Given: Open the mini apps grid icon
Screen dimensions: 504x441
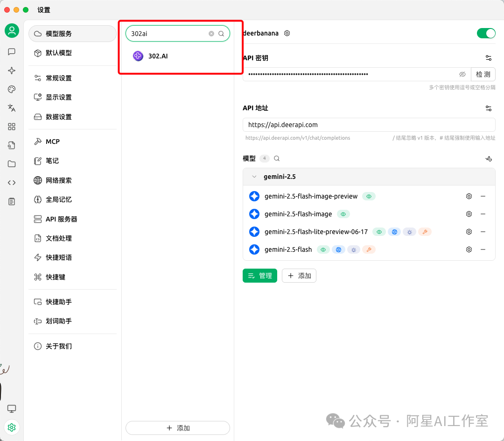Looking at the screenshot, I should pos(12,127).
